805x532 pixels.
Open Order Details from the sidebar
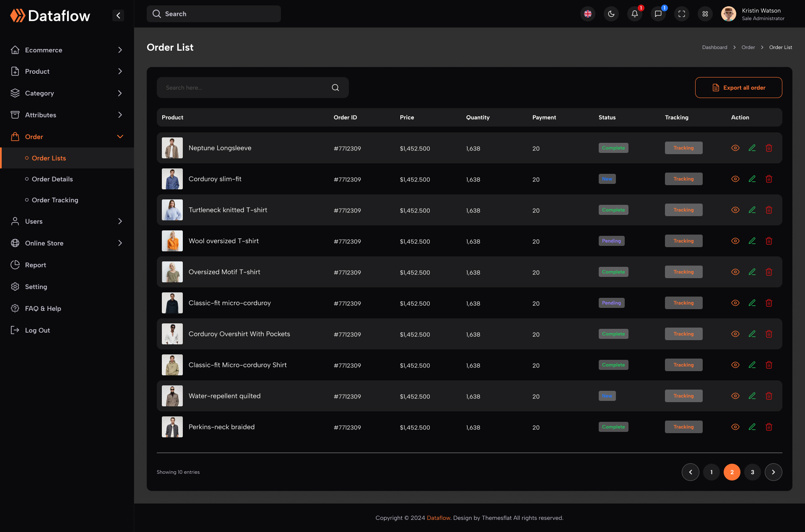click(x=52, y=179)
